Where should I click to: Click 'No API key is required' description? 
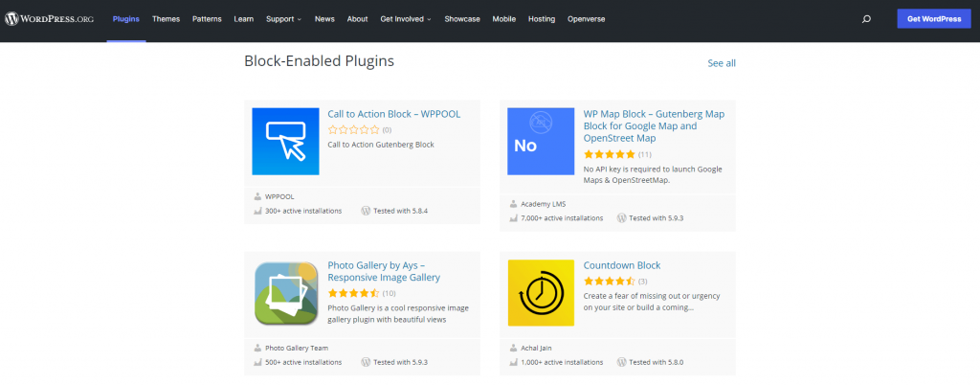point(653,175)
